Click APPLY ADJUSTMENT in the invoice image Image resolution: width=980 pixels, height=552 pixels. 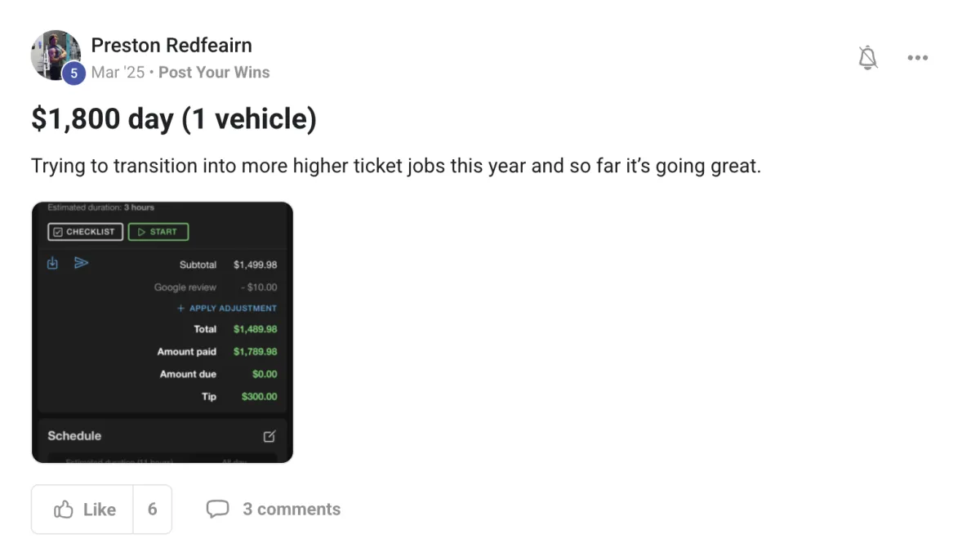[227, 309]
